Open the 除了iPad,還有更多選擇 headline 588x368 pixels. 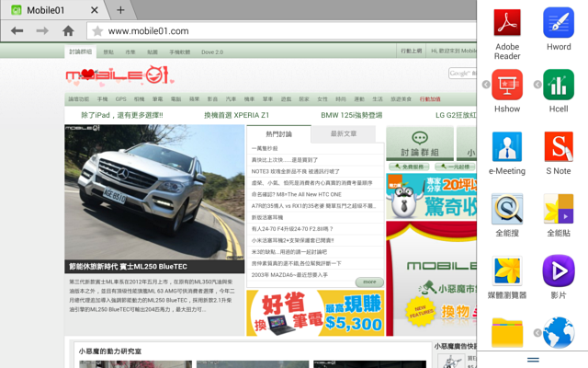tap(122, 115)
